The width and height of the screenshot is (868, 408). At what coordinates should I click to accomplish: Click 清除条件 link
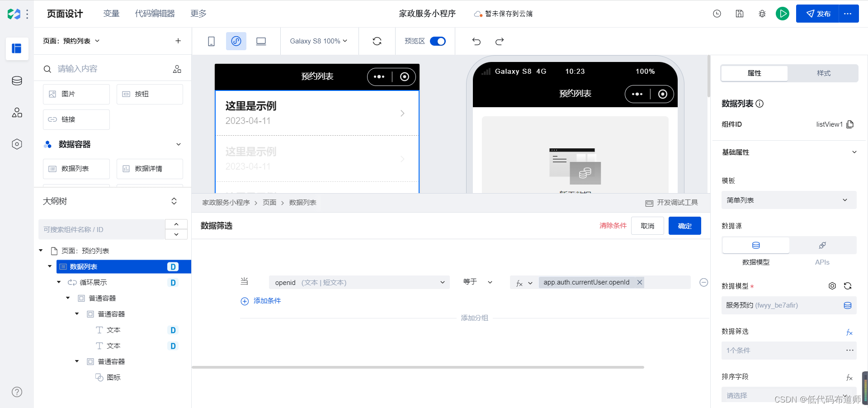click(x=613, y=226)
